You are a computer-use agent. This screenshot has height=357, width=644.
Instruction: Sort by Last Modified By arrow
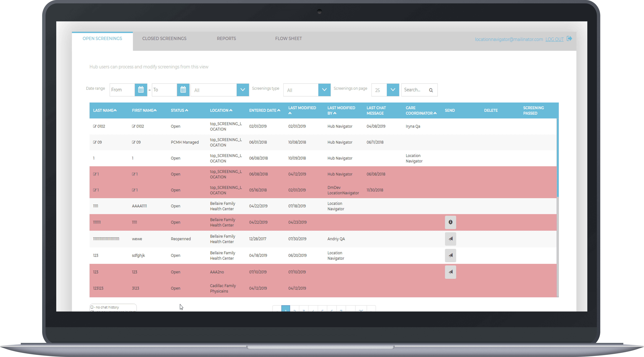[335, 113]
